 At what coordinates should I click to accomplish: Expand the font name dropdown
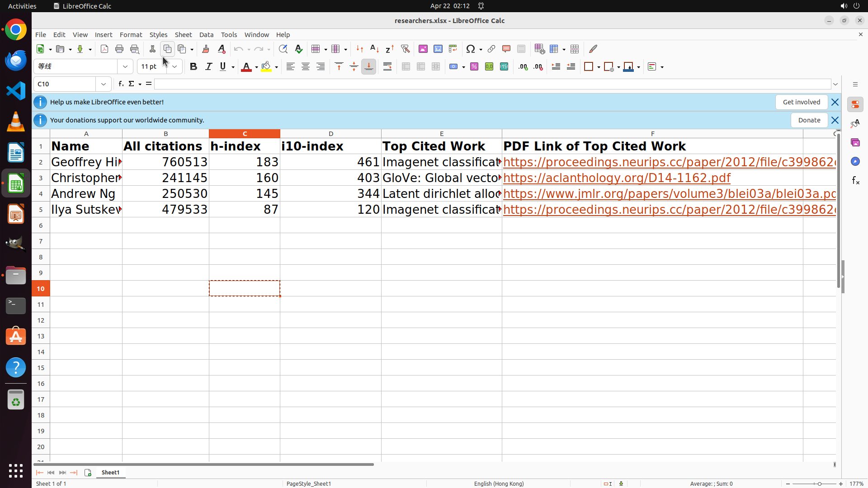(125, 67)
